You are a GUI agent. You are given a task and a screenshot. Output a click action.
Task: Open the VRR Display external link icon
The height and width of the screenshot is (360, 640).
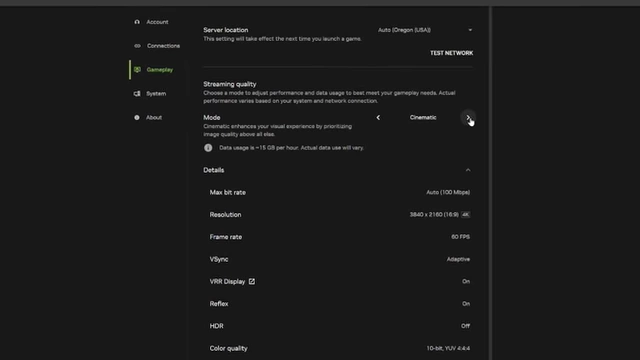click(x=252, y=281)
